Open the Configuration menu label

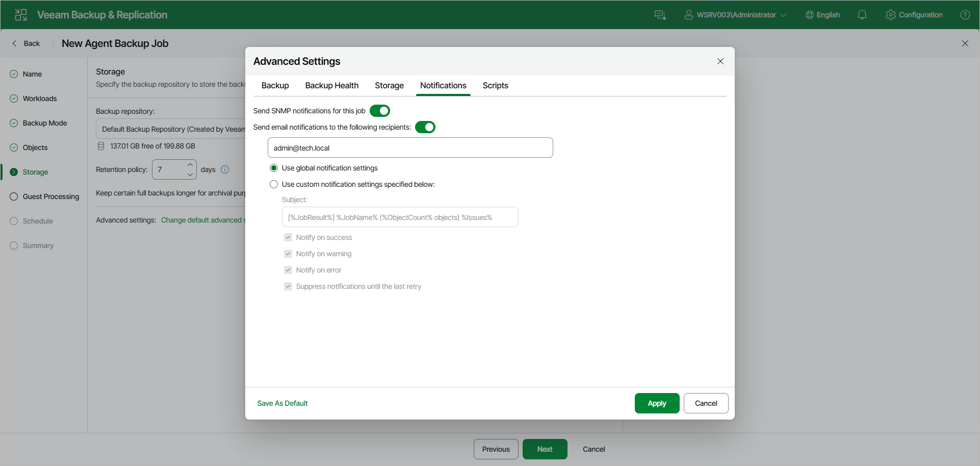click(x=921, y=15)
